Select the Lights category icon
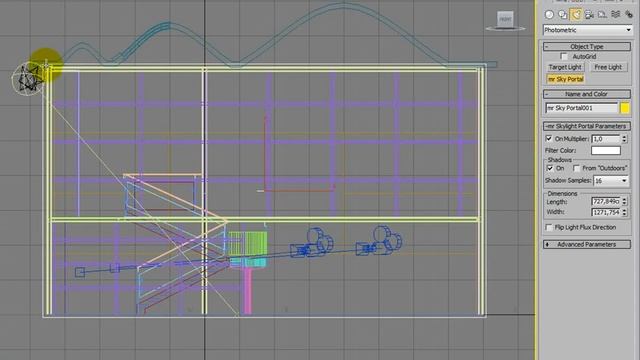Screen dimensions: 640x360 tap(576, 15)
